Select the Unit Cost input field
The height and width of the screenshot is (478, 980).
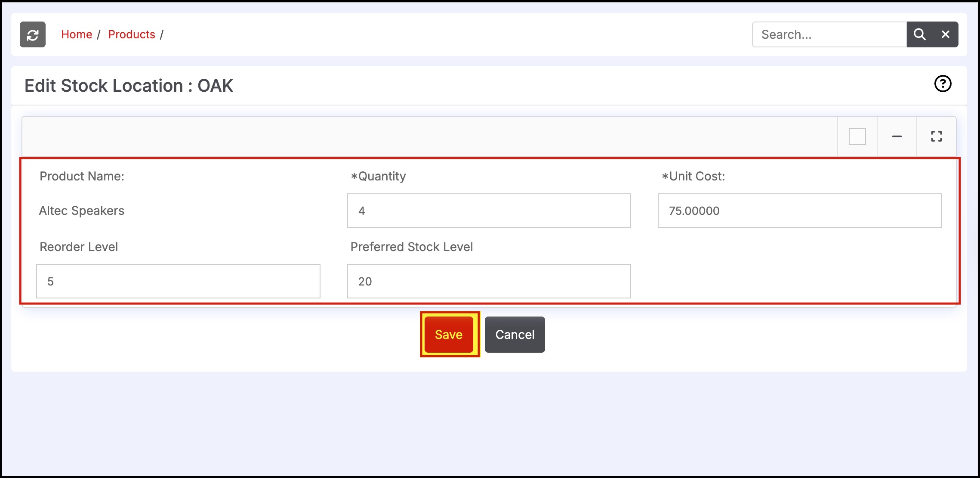800,211
